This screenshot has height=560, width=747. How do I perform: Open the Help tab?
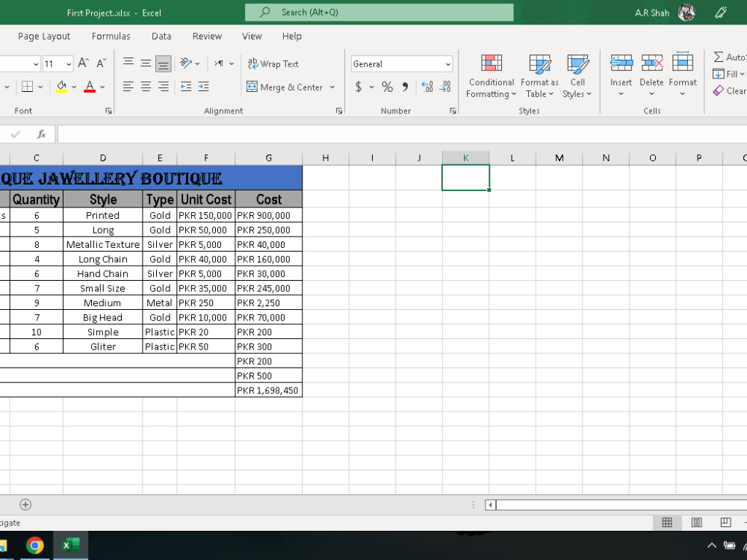[291, 36]
